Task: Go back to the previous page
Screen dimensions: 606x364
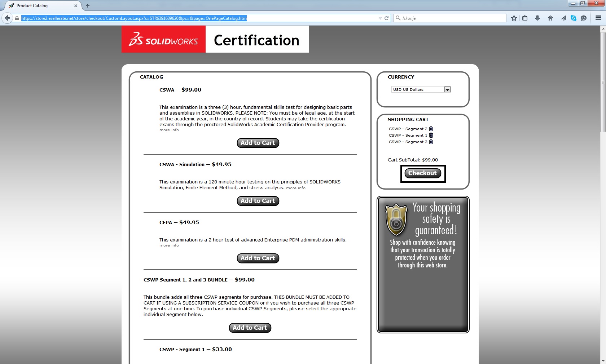Action: click(7, 18)
